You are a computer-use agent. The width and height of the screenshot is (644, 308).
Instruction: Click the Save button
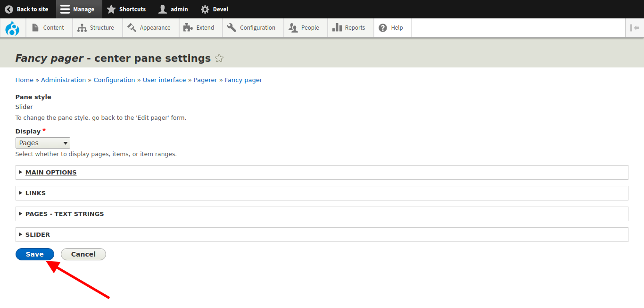point(34,254)
